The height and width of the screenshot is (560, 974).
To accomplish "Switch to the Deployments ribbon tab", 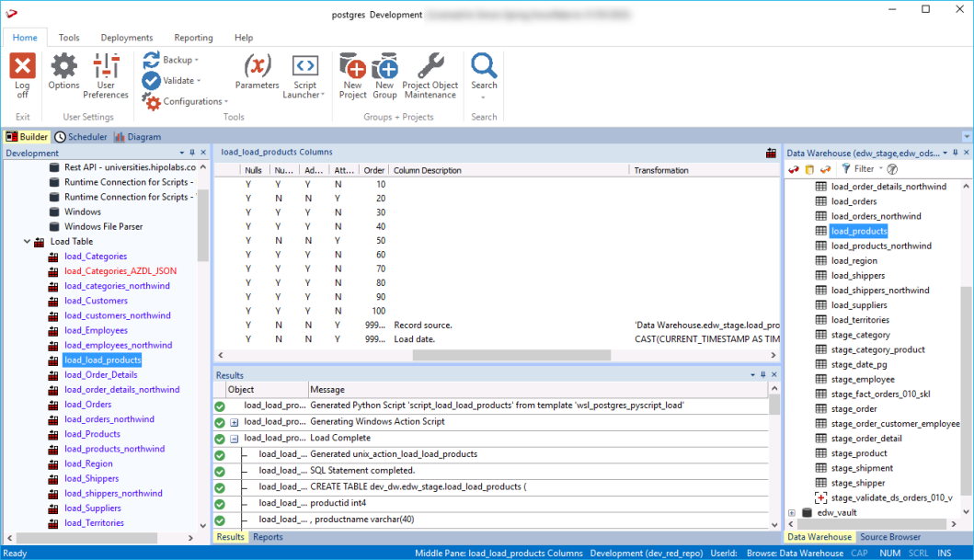I will tap(127, 38).
